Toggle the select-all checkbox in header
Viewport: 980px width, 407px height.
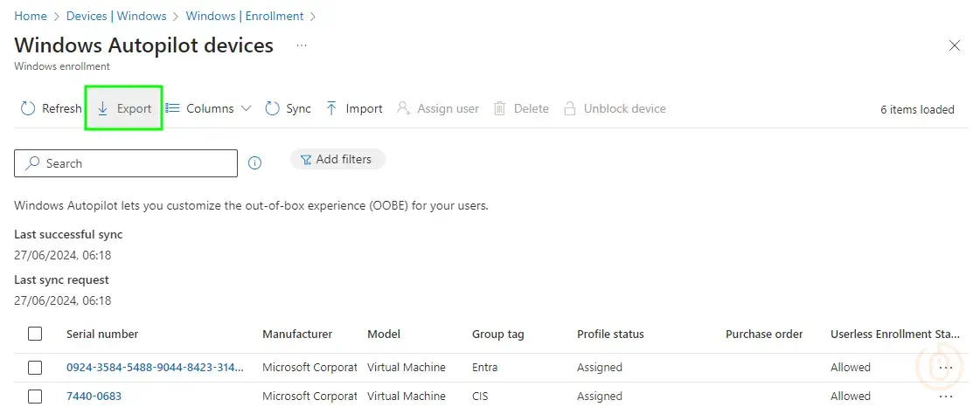click(x=35, y=334)
